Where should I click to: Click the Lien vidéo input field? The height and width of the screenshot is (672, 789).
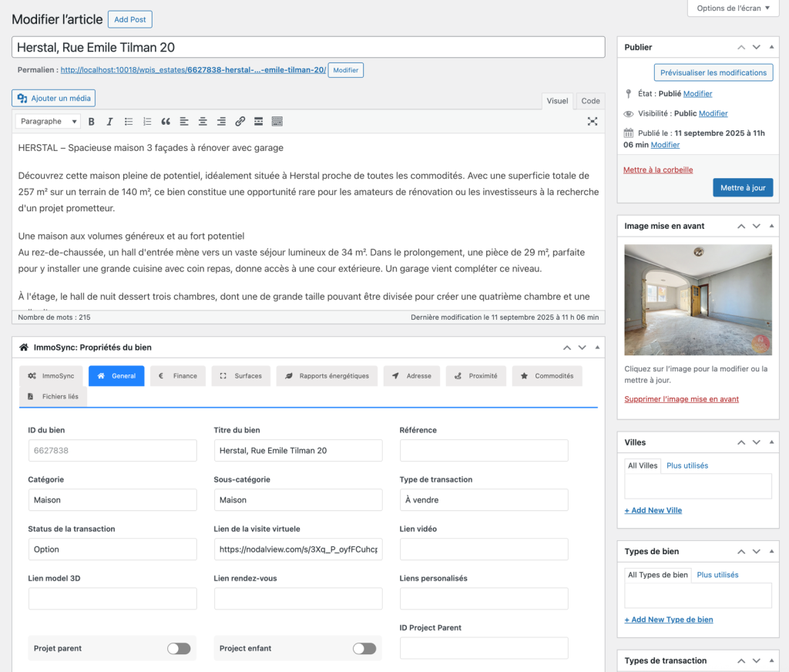click(484, 549)
